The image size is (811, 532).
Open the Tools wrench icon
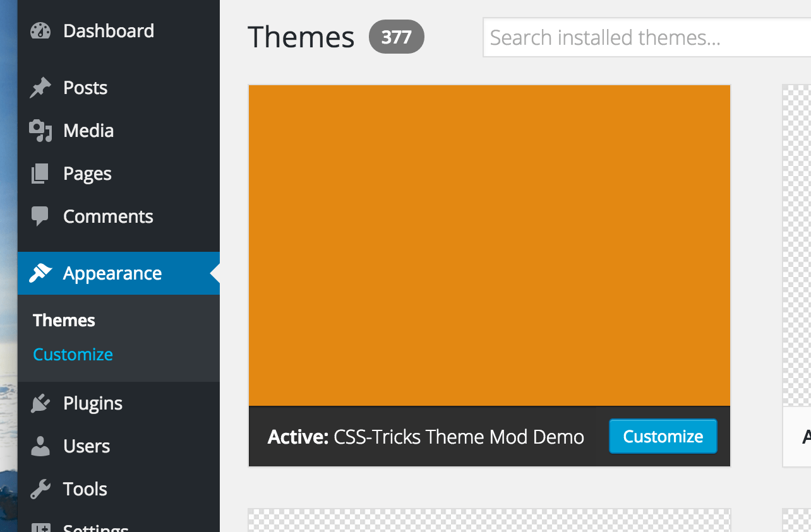point(40,488)
